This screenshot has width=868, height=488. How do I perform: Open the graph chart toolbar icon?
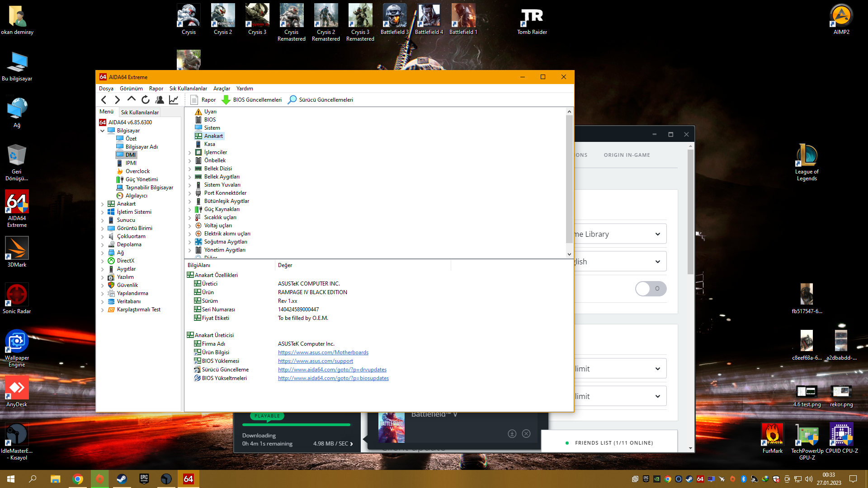coord(174,100)
